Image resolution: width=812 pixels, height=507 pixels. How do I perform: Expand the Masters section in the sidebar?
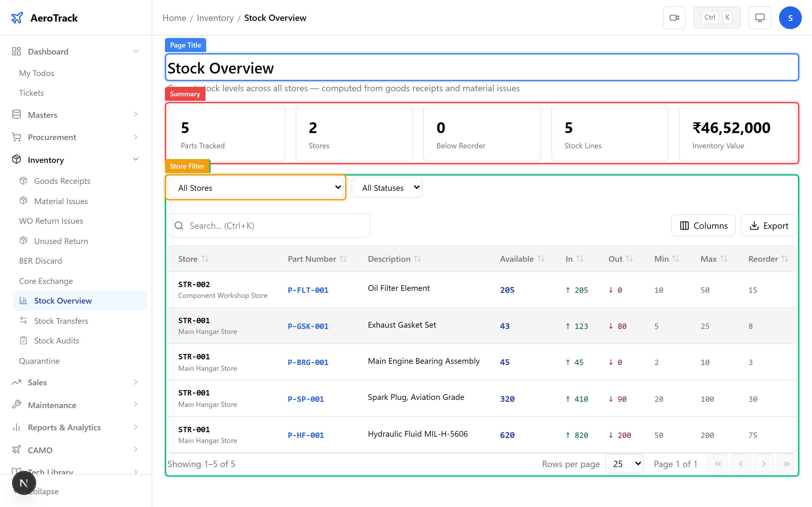(x=42, y=115)
